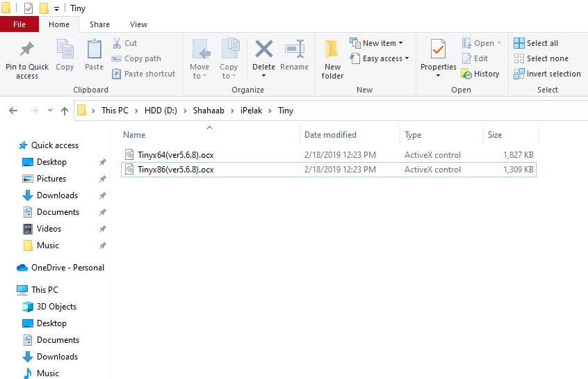
Task: Click Pin to Quick access icon
Action: pyautogui.click(x=27, y=49)
